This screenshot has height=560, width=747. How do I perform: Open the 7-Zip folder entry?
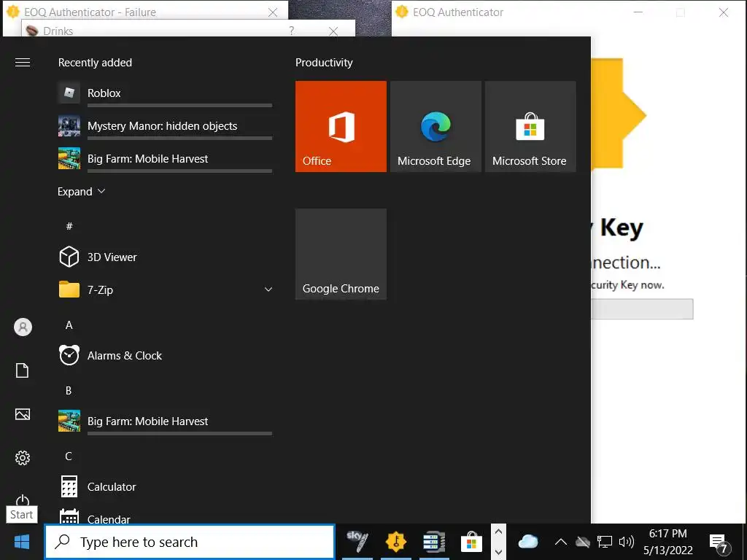(x=165, y=289)
